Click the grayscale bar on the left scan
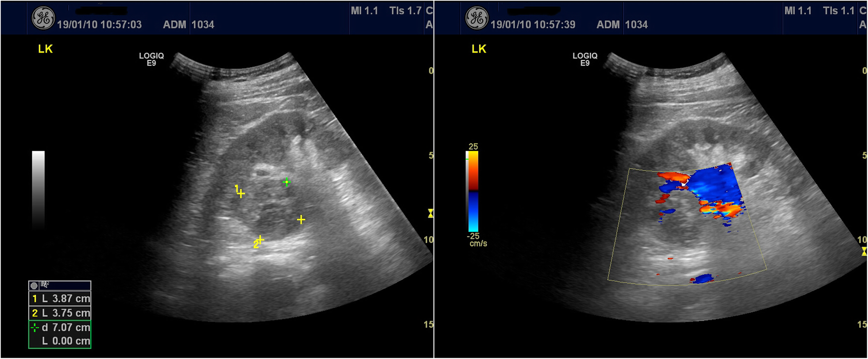The width and height of the screenshot is (868, 359). 38,190
